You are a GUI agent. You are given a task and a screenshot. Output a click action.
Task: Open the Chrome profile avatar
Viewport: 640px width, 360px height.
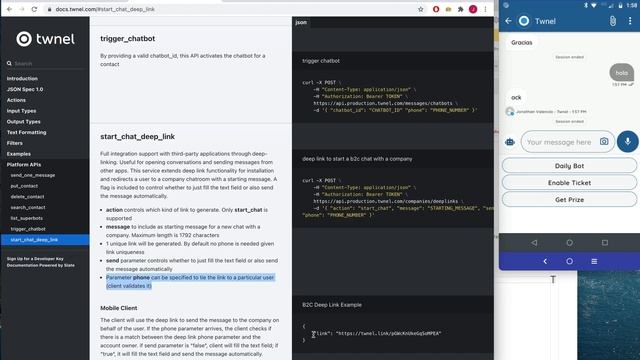[473, 9]
